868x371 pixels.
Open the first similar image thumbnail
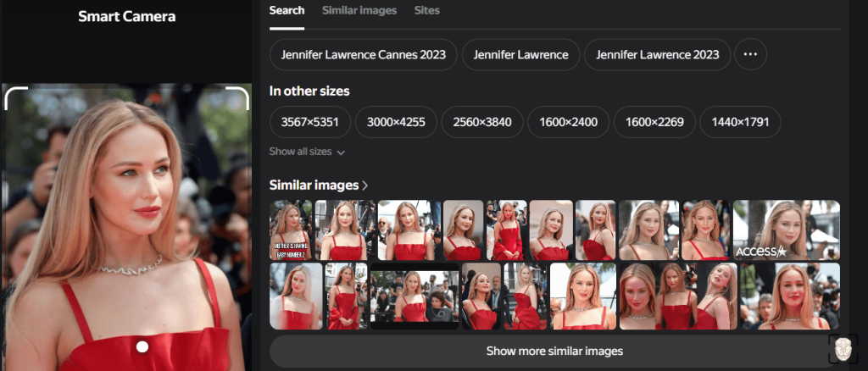[291, 230]
